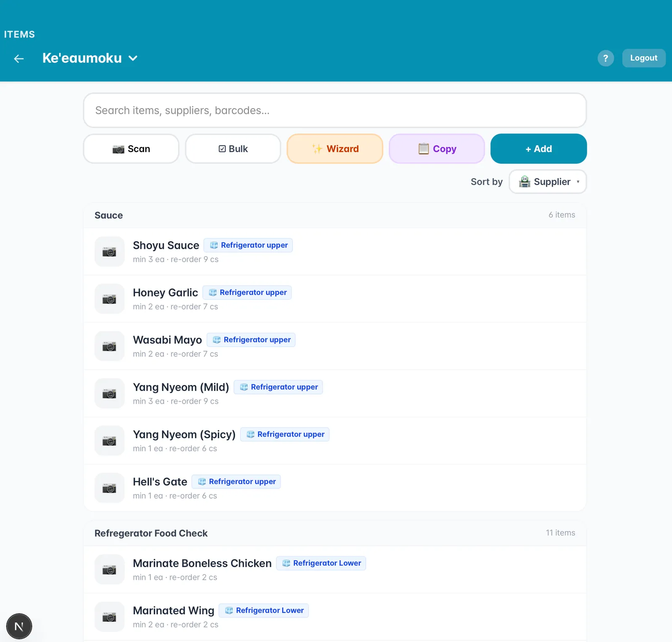Image resolution: width=672 pixels, height=642 pixels.
Task: Open the round N badge icon
Action: click(19, 626)
